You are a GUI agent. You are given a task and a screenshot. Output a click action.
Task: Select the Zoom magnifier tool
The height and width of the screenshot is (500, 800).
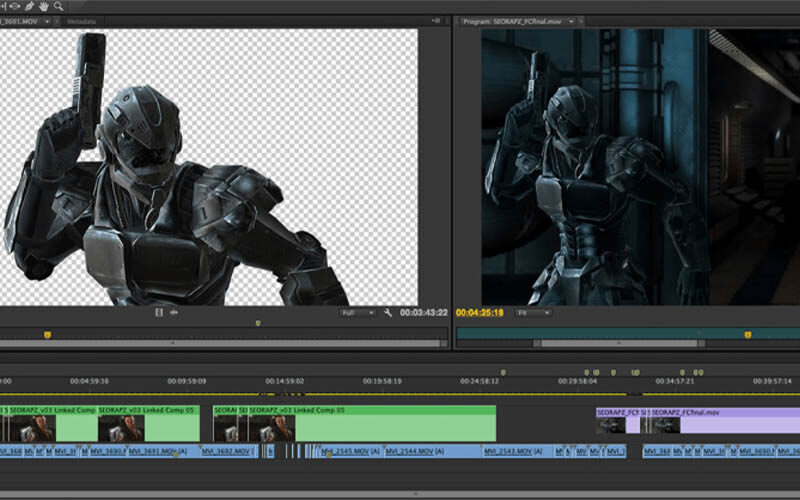coord(58,6)
